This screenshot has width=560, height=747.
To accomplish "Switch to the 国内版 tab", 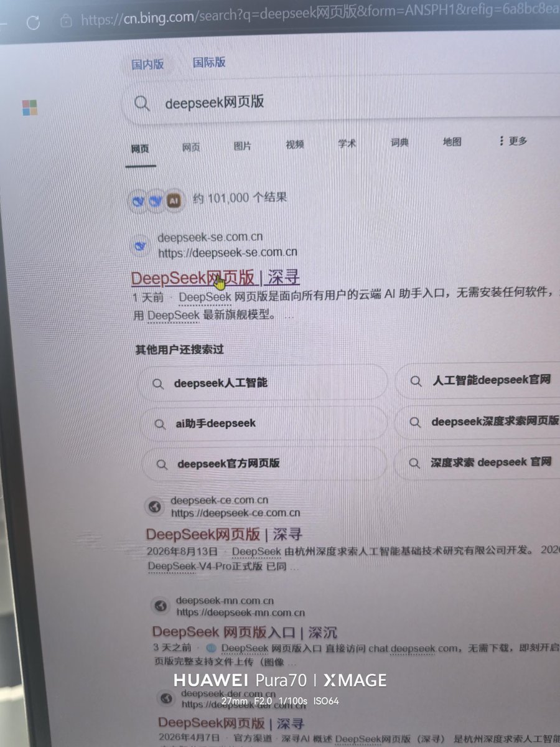I will click(147, 64).
